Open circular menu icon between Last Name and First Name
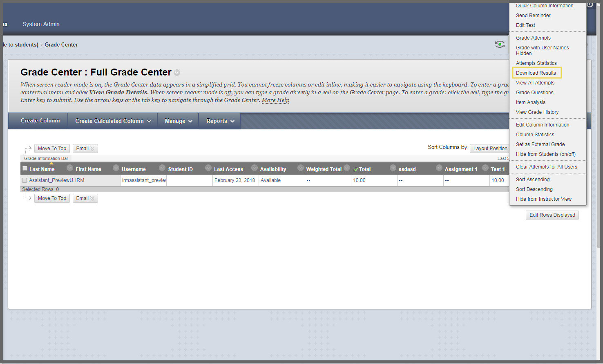Screen dimensions: 603x364 coord(70,168)
